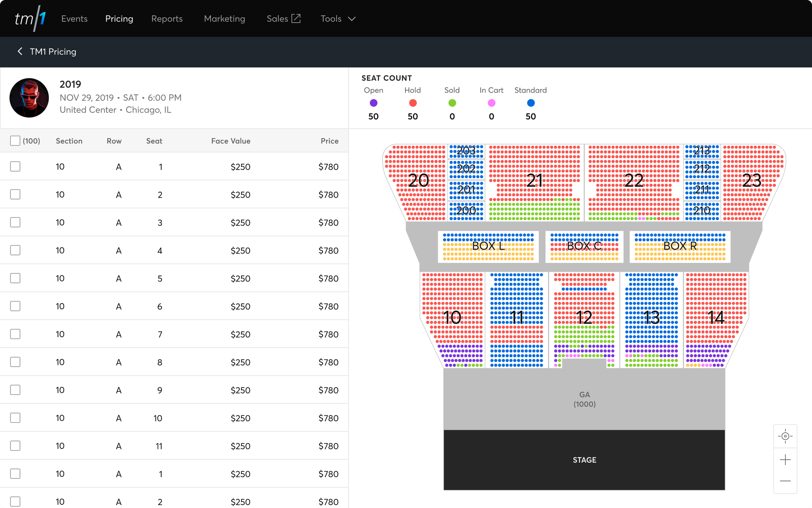Click the back chevron beside TM1 Pricing
Image resolution: width=812 pixels, height=508 pixels.
pos(20,51)
